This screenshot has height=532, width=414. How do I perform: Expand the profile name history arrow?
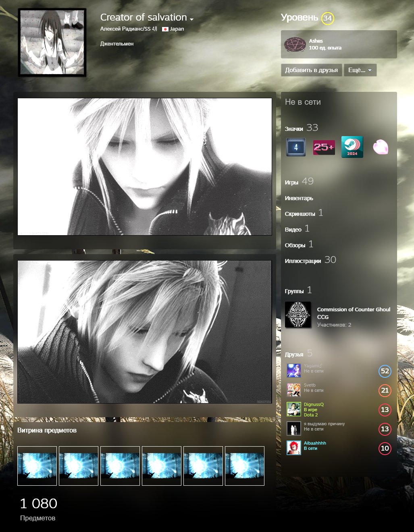[x=192, y=19]
